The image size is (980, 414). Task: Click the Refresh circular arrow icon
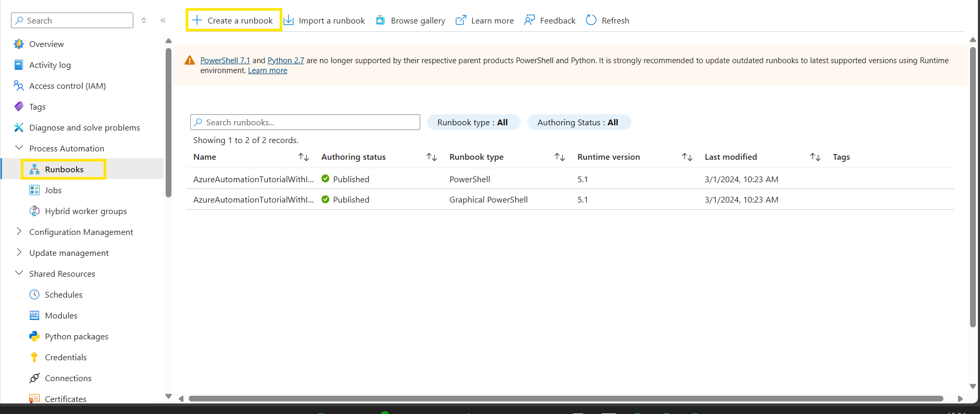(591, 20)
